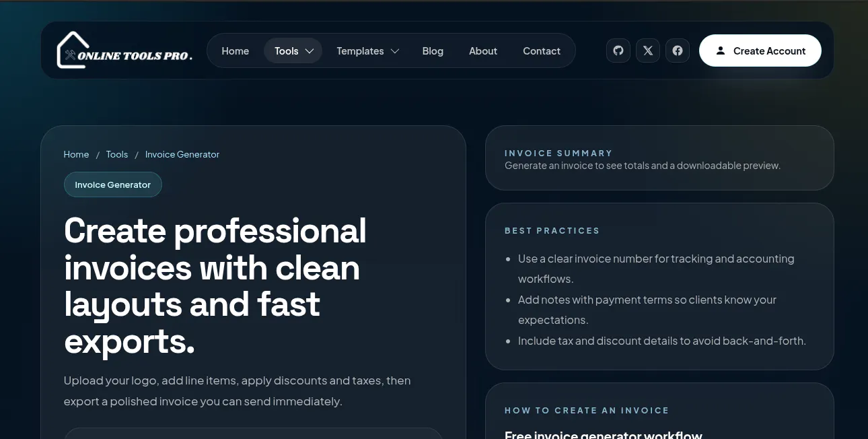Follow the Home breadcrumb link
868x439 pixels.
pyautogui.click(x=76, y=154)
